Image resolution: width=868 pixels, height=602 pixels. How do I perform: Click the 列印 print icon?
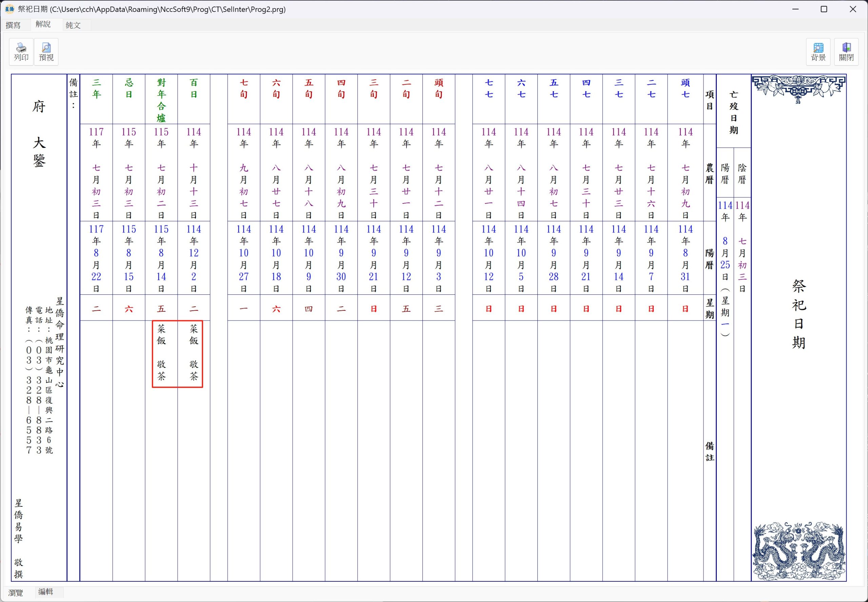point(21,52)
